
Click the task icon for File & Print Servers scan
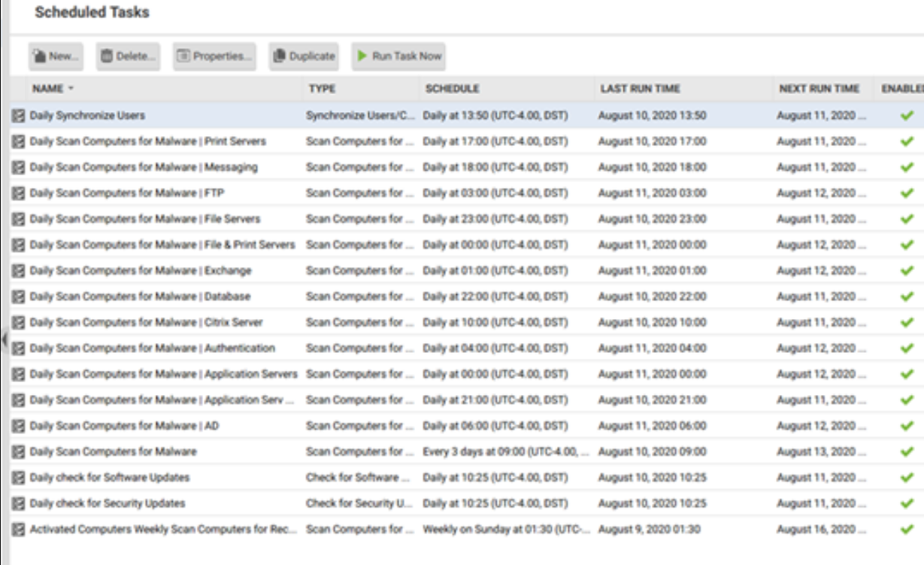pos(19,245)
